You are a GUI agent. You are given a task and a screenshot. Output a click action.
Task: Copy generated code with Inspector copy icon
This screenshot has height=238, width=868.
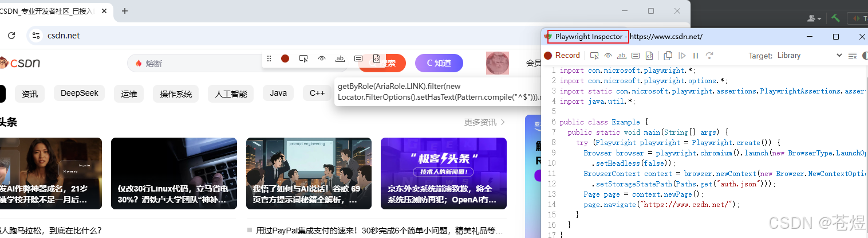tap(668, 56)
